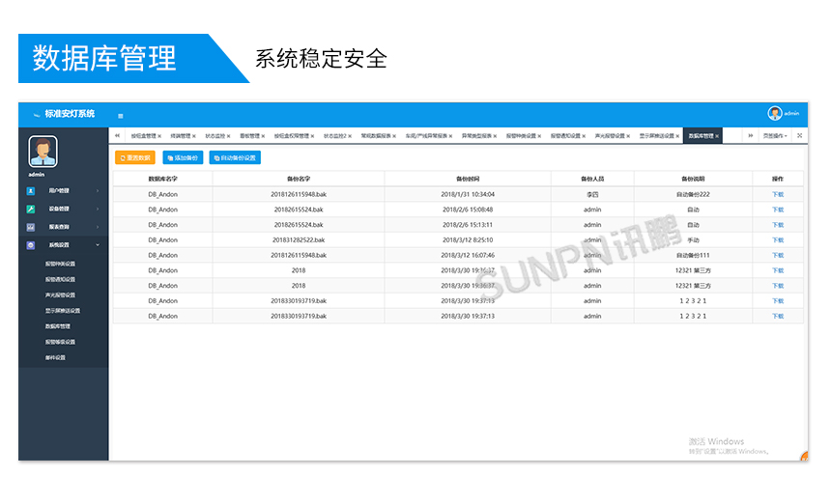Click the fullscreen expand icon
831x504 pixels.
[x=800, y=136]
